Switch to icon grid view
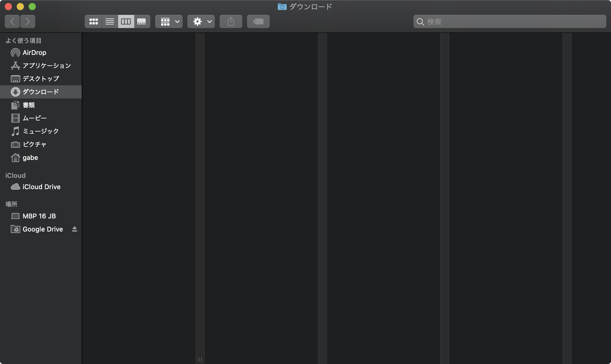Image resolution: width=611 pixels, height=364 pixels. click(x=93, y=21)
